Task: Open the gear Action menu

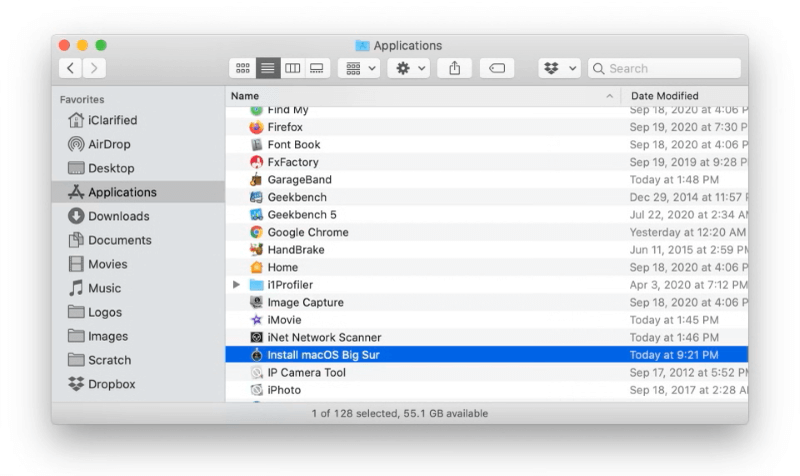Action: point(409,68)
